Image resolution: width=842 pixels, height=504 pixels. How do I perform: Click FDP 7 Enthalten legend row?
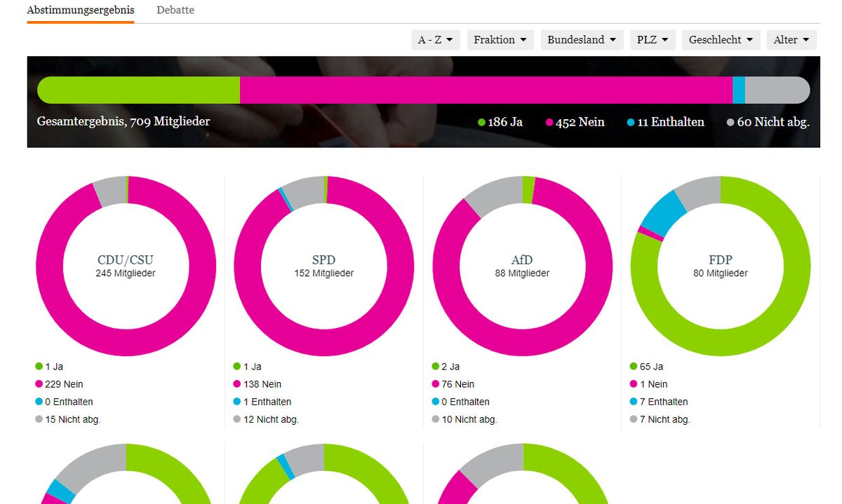click(660, 402)
